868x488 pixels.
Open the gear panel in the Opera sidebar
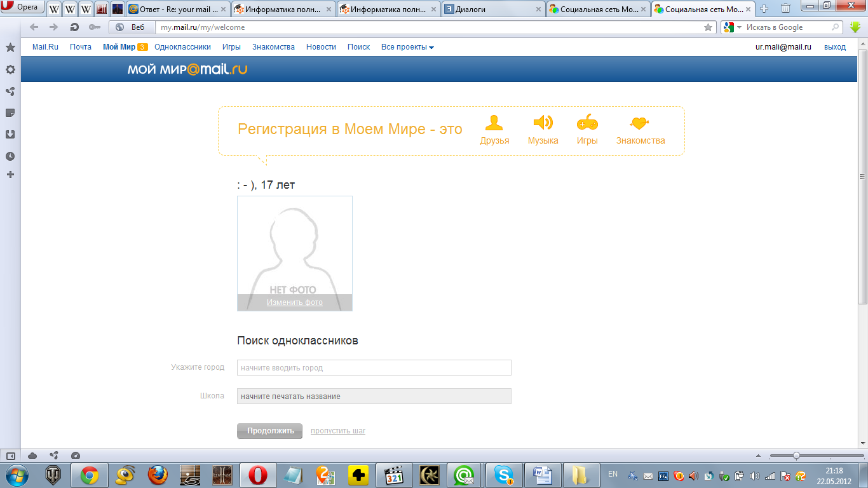[x=10, y=69]
